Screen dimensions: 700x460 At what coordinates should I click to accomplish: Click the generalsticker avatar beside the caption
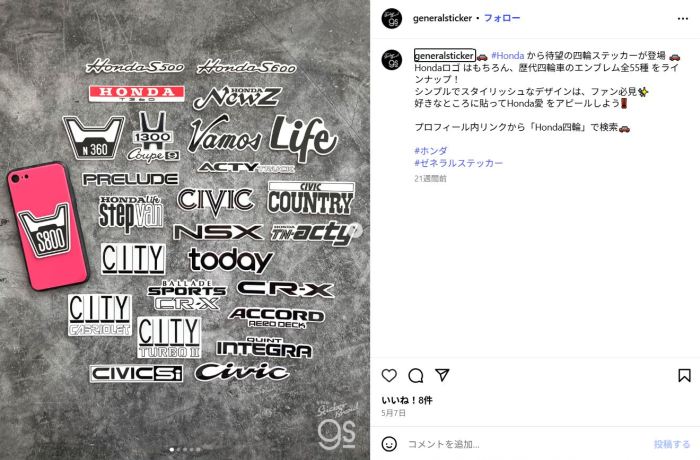tap(392, 59)
